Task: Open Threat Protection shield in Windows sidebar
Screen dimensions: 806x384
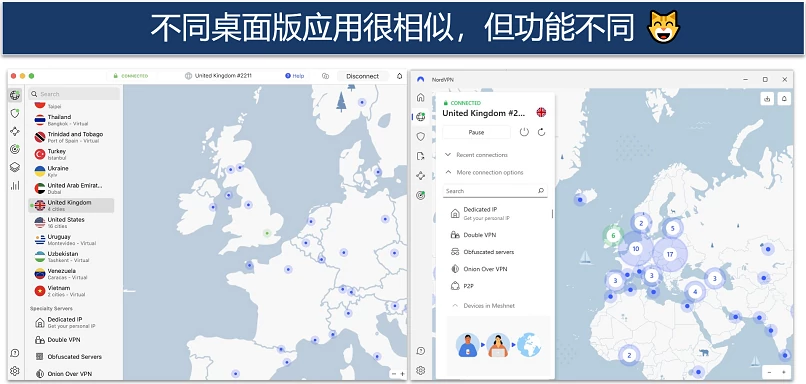Action: [420, 136]
